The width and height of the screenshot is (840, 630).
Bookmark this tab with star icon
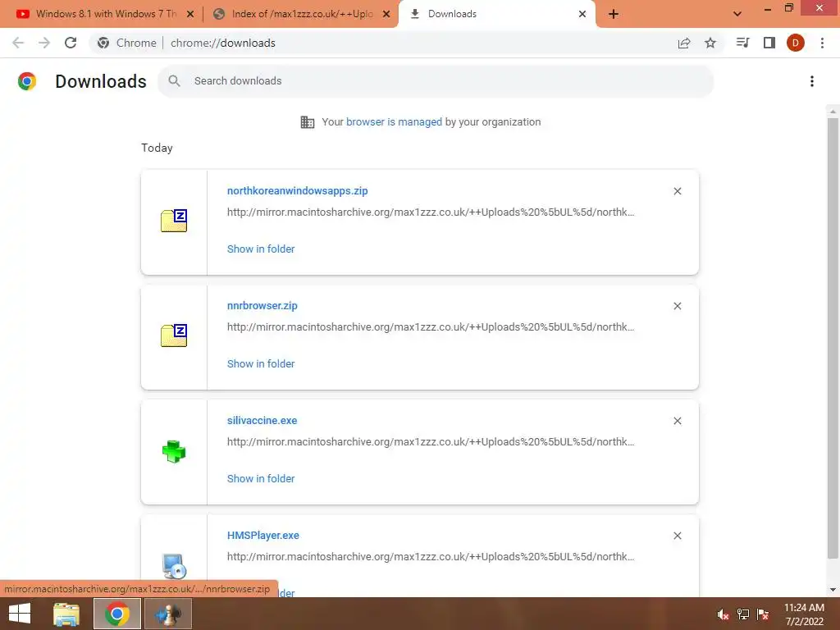pyautogui.click(x=710, y=43)
